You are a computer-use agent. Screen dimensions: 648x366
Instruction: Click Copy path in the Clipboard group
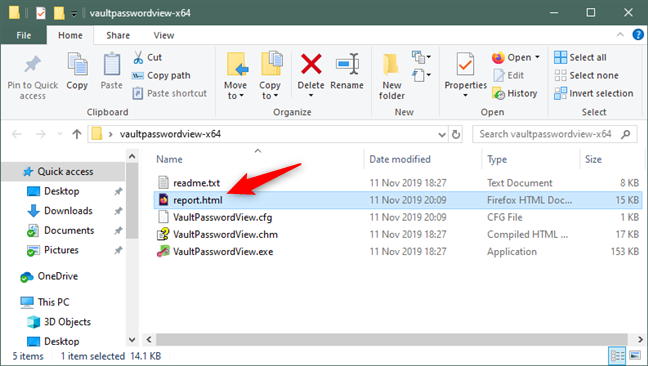[x=161, y=76]
